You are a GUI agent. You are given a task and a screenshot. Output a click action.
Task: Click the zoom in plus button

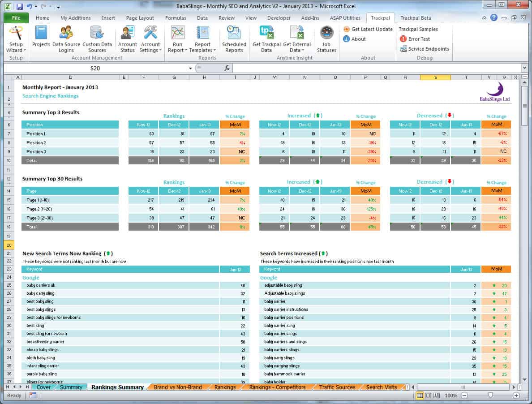click(516, 395)
